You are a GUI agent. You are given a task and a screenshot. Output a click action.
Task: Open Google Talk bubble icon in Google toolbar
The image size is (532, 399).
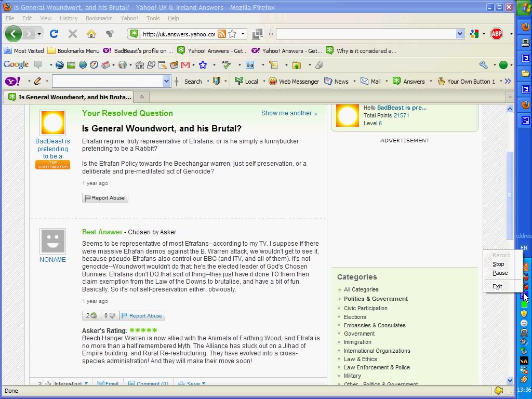[x=151, y=65]
